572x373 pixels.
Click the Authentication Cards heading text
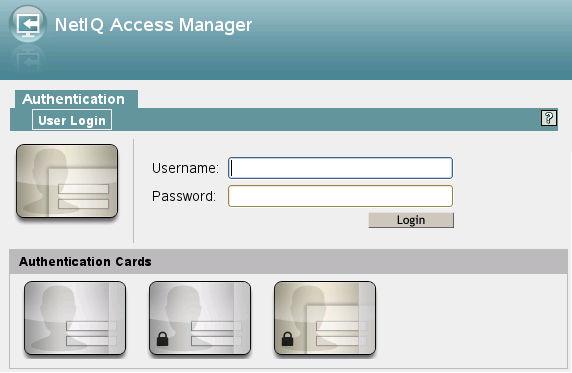click(85, 262)
